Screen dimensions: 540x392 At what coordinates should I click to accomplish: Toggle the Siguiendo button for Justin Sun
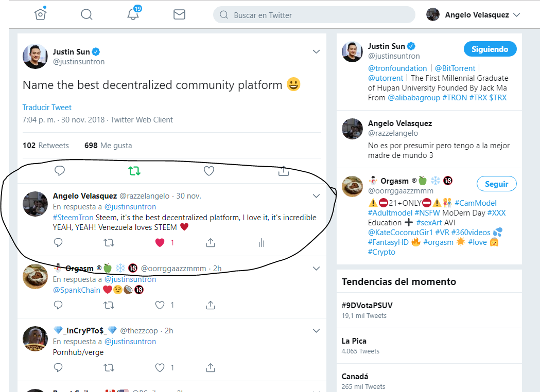tap(490, 49)
